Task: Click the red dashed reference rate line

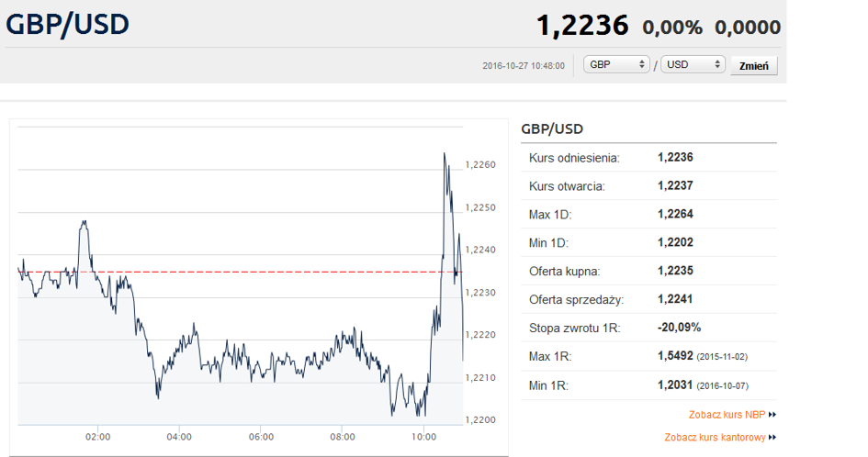Action: (241, 273)
